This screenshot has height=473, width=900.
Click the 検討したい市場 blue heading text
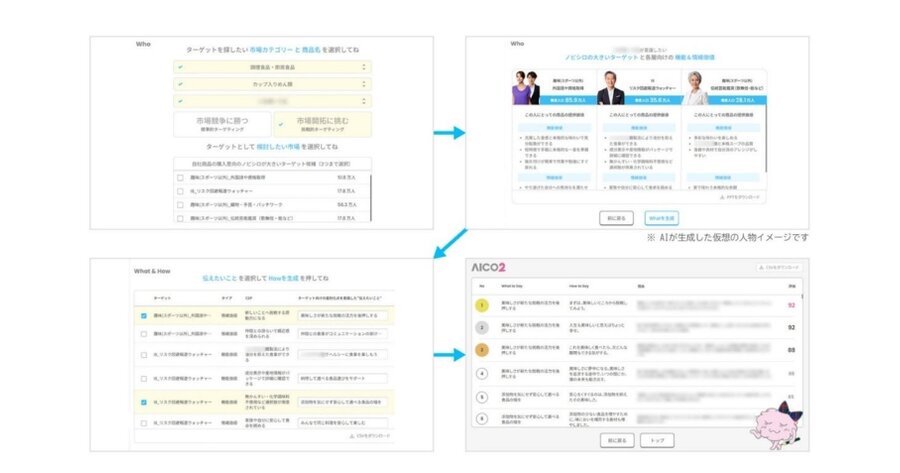[278, 147]
